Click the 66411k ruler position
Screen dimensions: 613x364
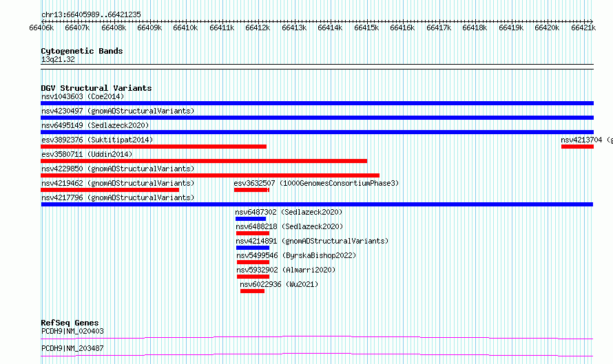pyautogui.click(x=222, y=28)
